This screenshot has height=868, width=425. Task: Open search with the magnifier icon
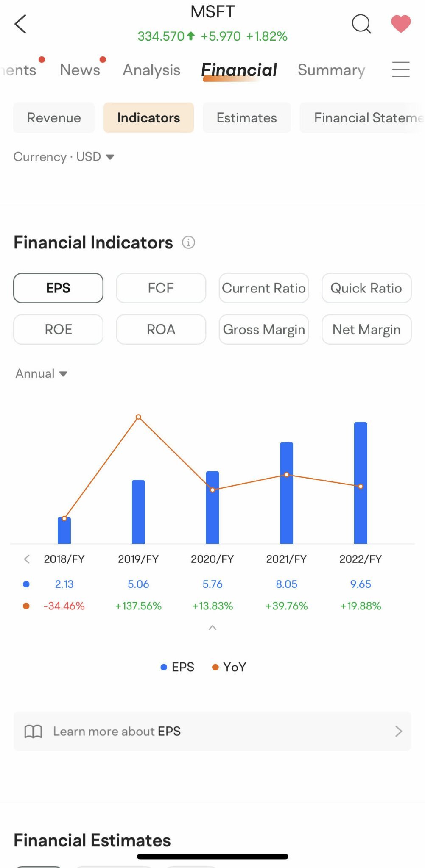[361, 24]
